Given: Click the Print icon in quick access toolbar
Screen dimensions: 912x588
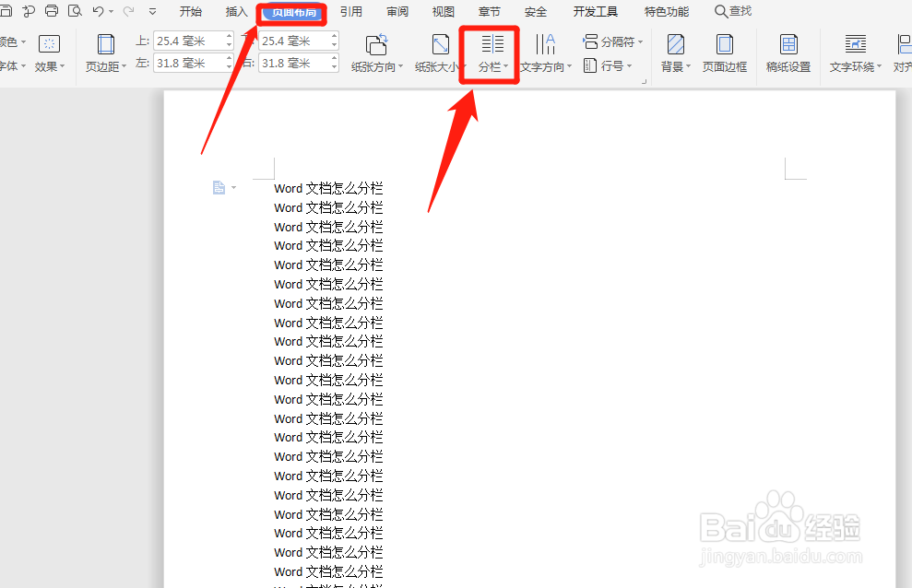Looking at the screenshot, I should pos(52,10).
